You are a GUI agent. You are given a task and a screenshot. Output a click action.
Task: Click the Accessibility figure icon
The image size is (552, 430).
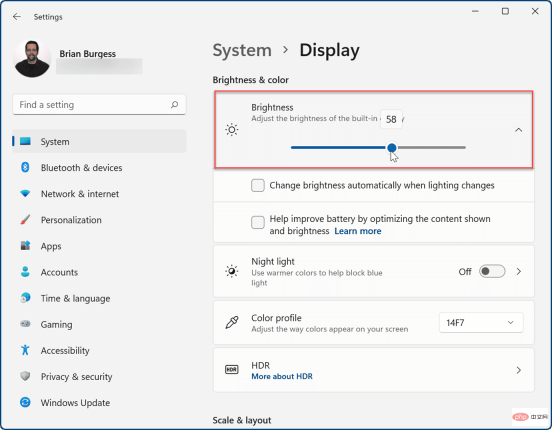tap(25, 350)
